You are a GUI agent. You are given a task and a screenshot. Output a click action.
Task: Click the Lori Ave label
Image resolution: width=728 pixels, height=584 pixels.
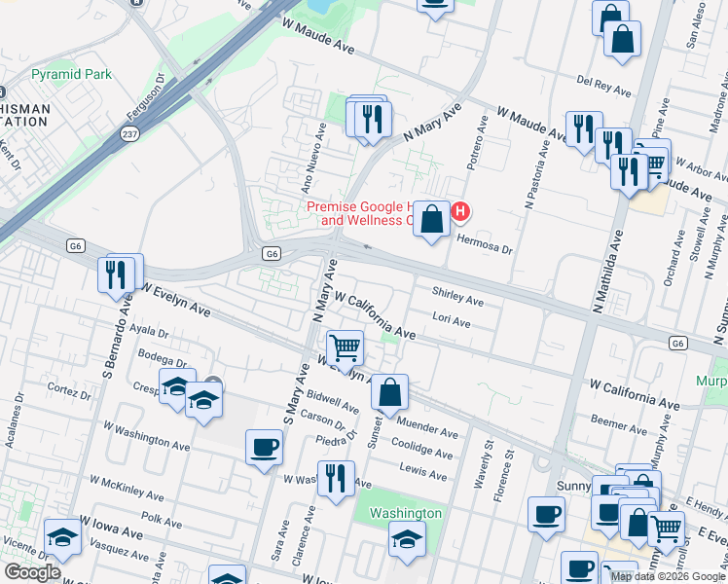[452, 319]
